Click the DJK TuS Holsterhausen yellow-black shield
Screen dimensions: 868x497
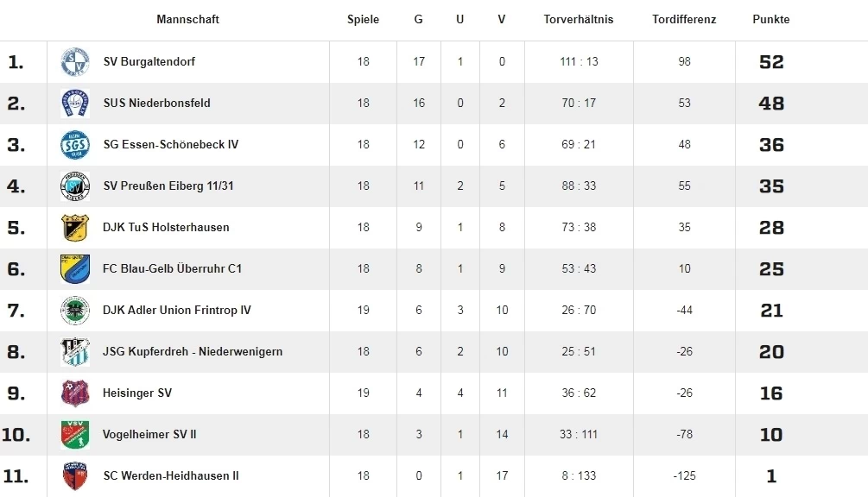75,228
